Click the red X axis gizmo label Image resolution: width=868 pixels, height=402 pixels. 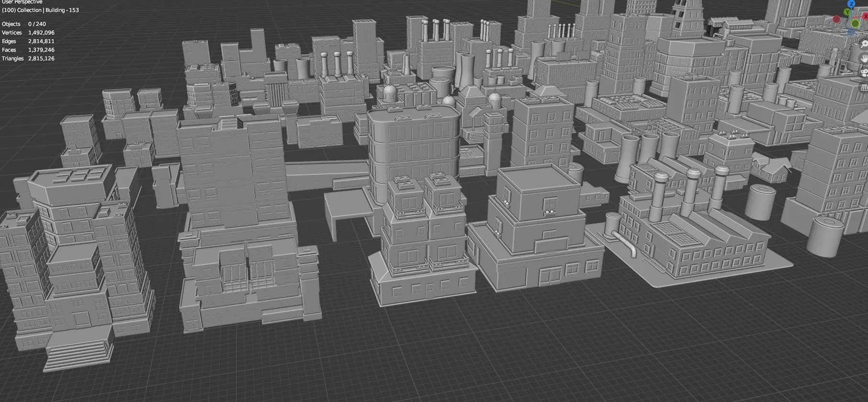click(x=866, y=16)
